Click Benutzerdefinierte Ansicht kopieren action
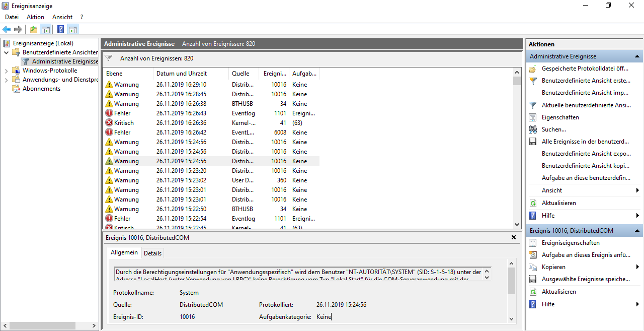 point(586,166)
